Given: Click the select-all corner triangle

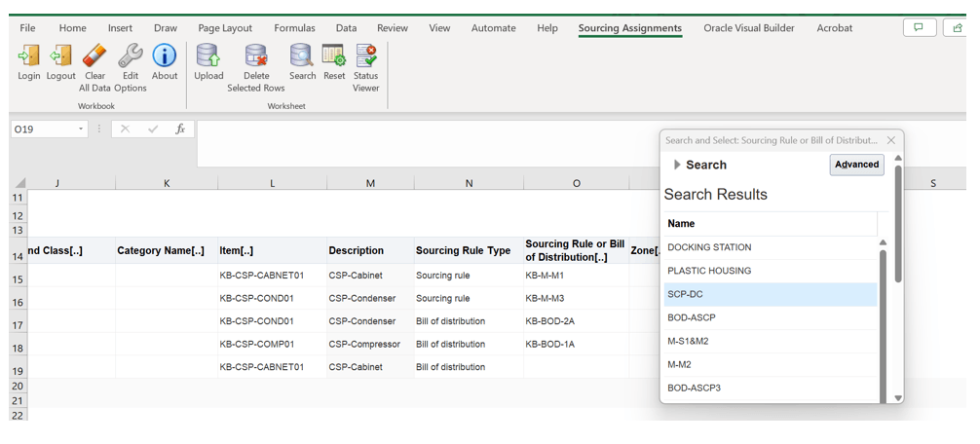Looking at the screenshot, I should click(20, 184).
